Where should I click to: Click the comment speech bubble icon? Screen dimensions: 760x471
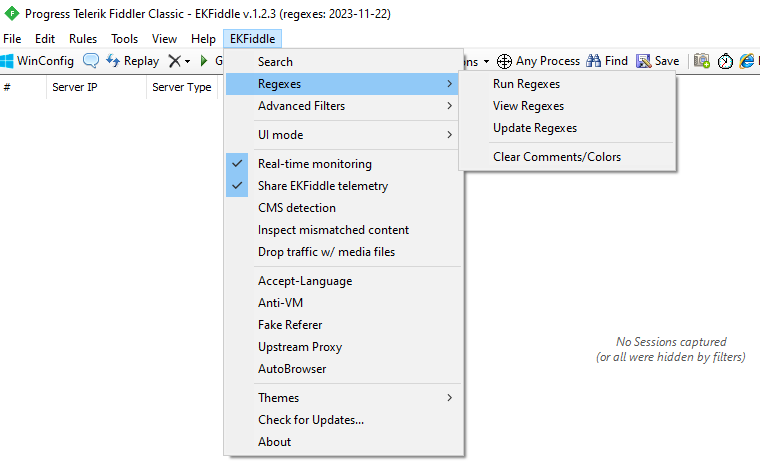coord(91,61)
